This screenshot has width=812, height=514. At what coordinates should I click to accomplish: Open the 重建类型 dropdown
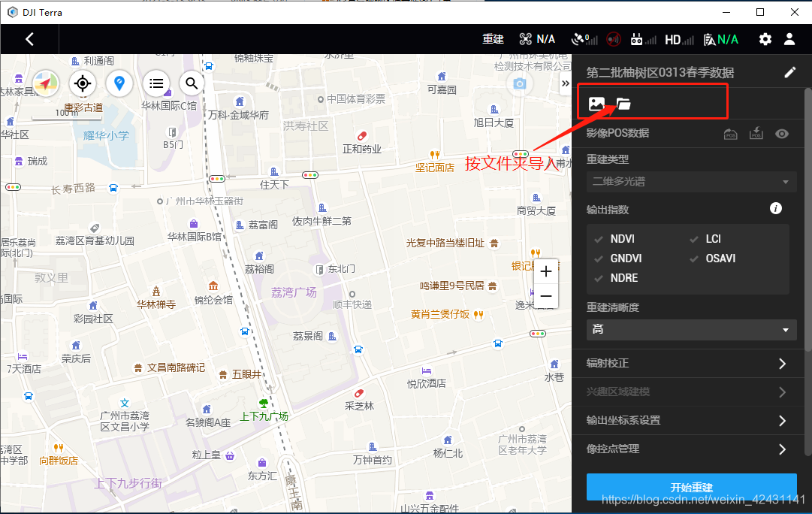691,181
